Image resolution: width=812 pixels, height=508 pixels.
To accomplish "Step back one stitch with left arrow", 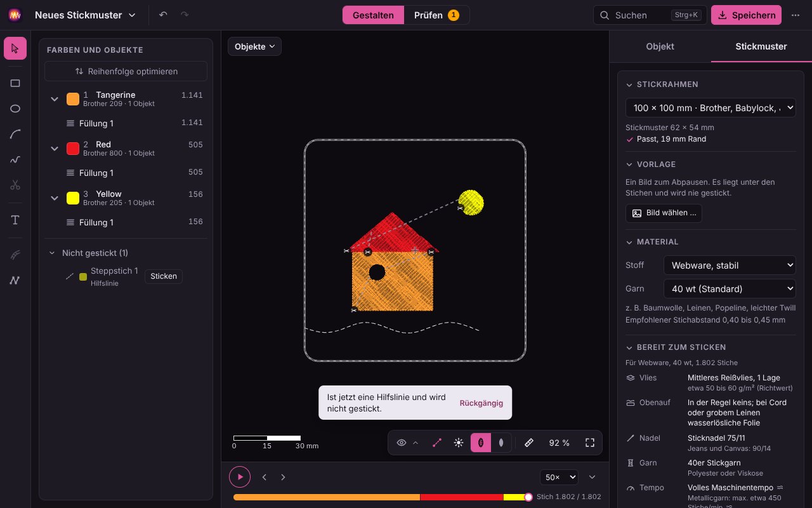I will tap(265, 477).
